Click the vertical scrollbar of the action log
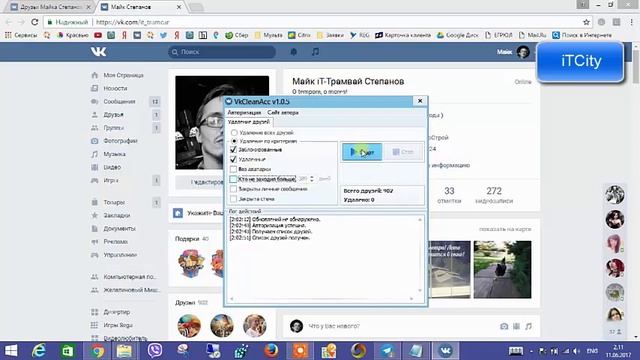Screen dimensions: 640x360 pos(420,255)
